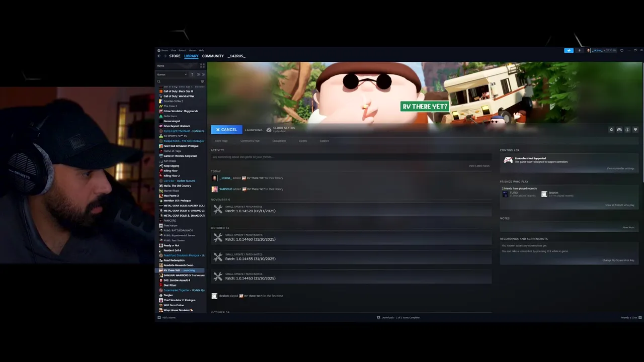Open patch 1.0.14520 wrench icon

coord(218,209)
